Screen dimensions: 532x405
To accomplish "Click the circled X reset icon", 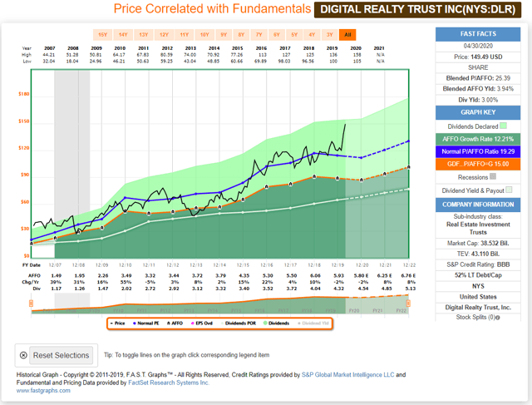I will point(23,355).
